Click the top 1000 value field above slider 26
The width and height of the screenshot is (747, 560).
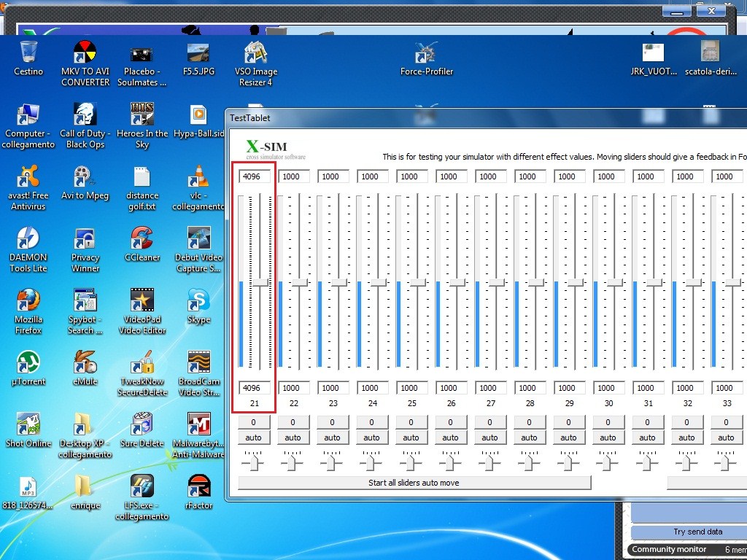click(x=452, y=176)
